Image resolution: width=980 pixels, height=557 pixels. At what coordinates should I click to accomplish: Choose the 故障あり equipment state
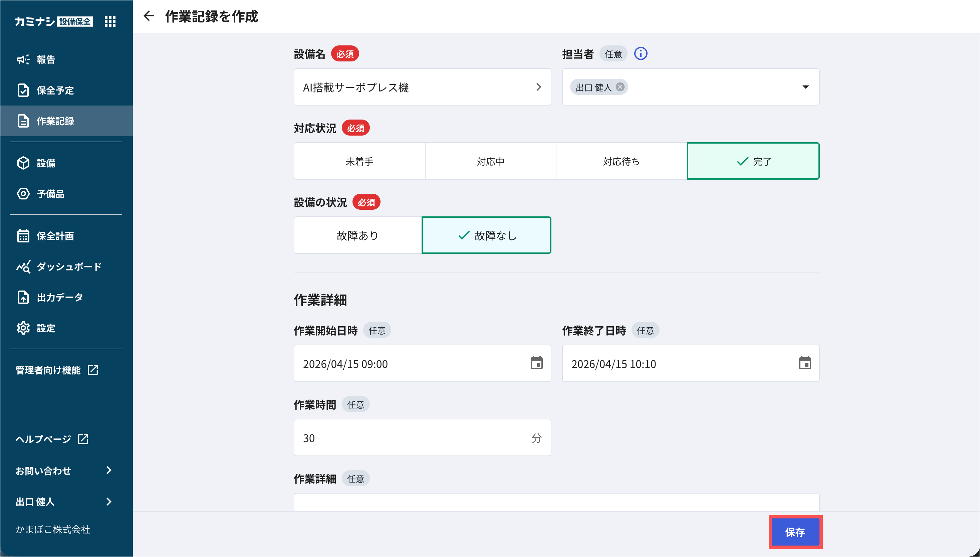pos(357,235)
